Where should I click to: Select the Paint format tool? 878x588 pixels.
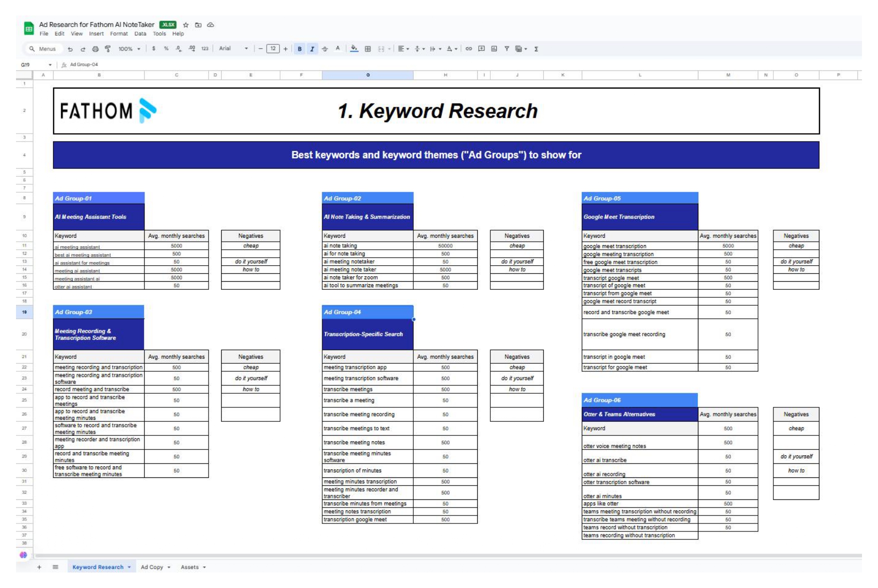coord(108,49)
